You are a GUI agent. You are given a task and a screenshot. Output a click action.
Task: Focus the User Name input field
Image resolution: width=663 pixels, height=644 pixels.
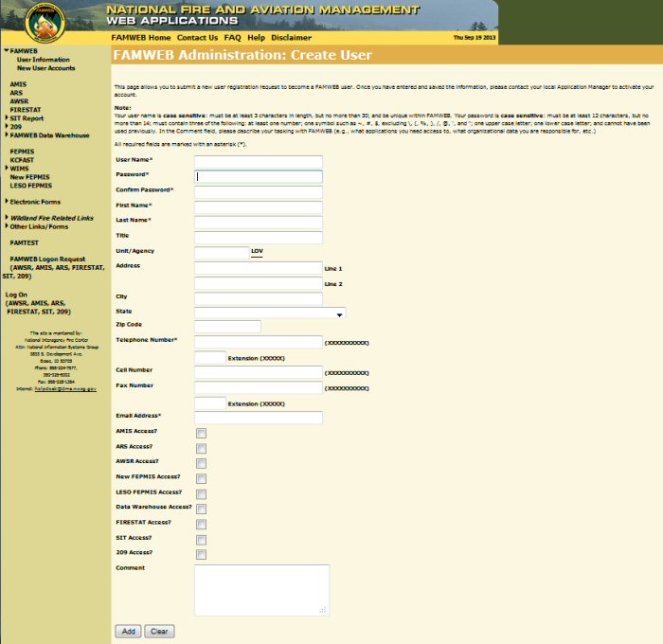click(x=259, y=162)
